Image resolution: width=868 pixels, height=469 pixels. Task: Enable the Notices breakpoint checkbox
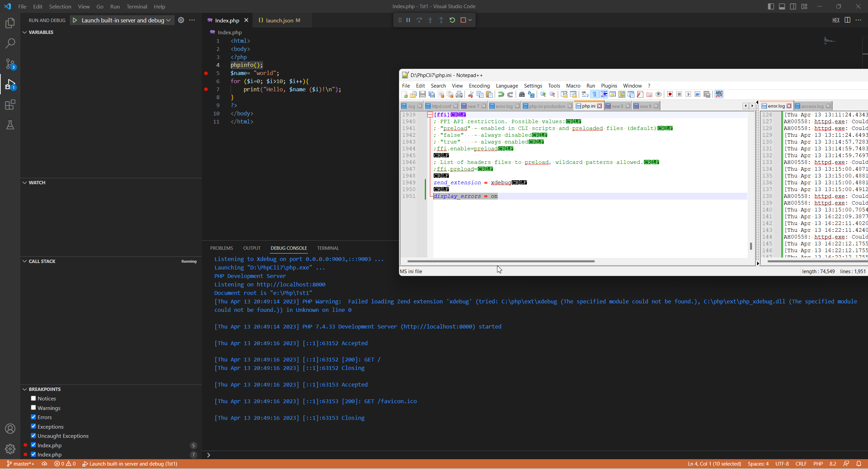[33, 398]
